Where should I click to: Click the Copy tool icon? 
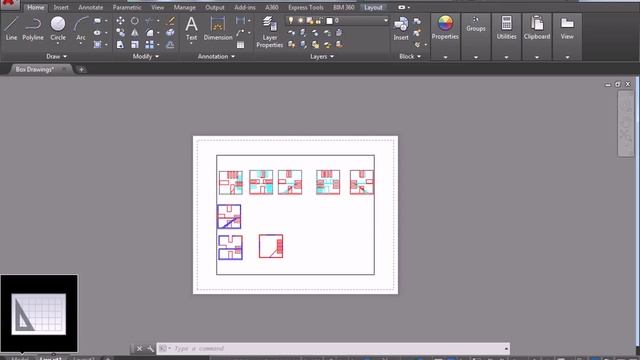(120, 33)
